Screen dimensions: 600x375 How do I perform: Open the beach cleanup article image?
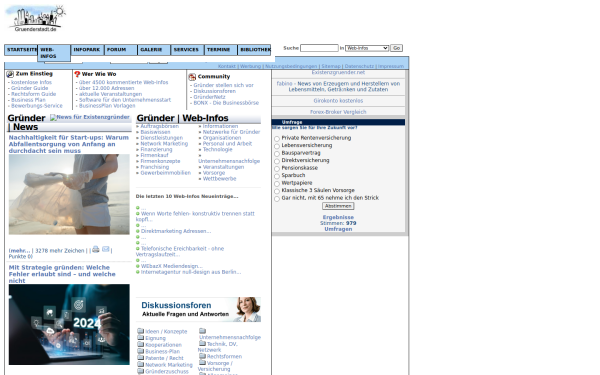click(x=69, y=194)
